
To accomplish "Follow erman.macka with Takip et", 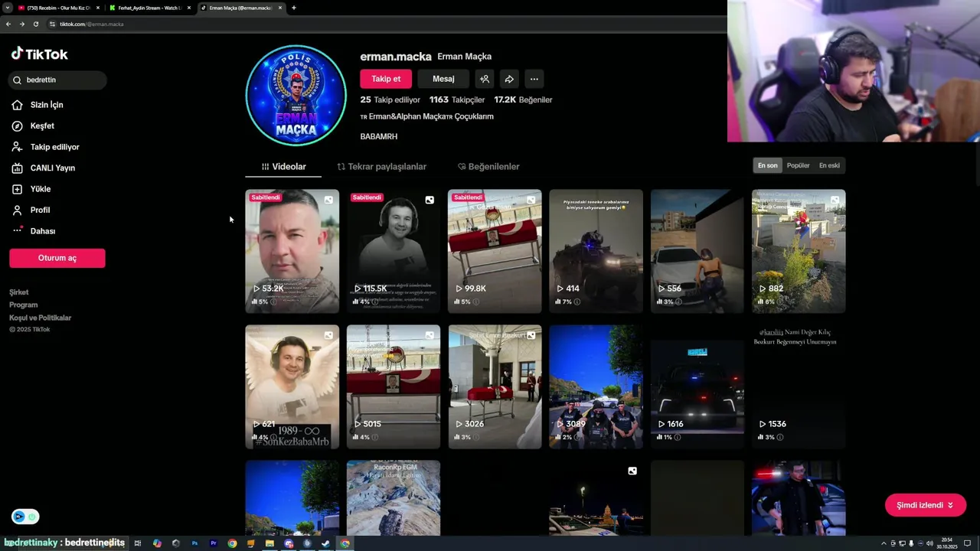I will click(386, 79).
